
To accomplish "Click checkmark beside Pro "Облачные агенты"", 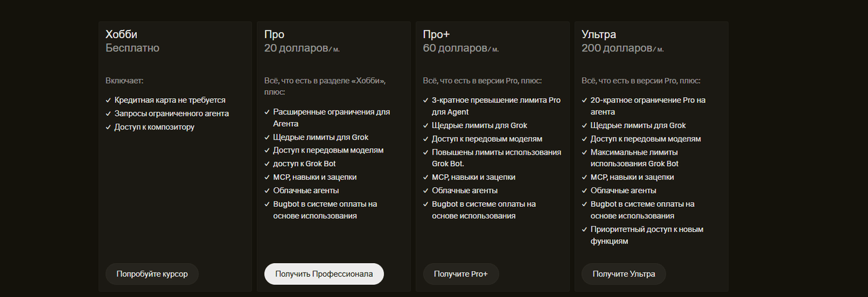I will click(267, 191).
